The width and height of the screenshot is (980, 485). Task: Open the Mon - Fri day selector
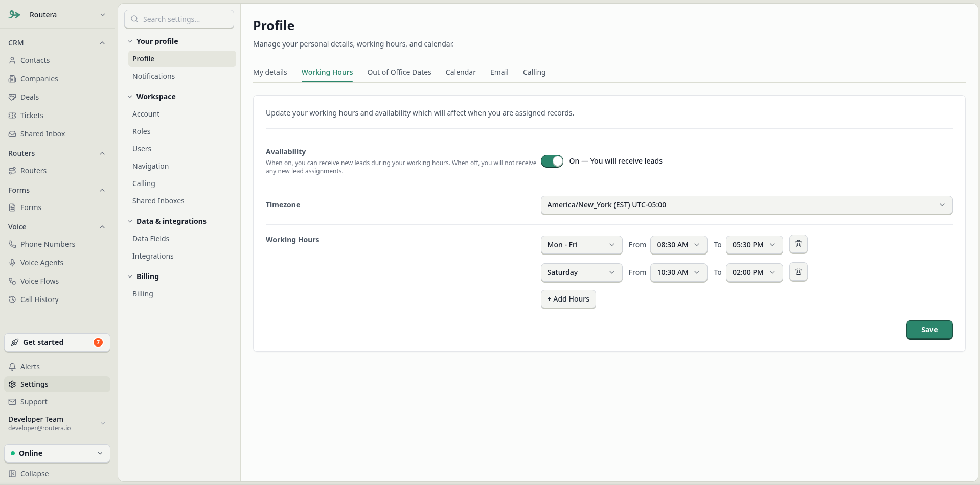pyautogui.click(x=581, y=245)
